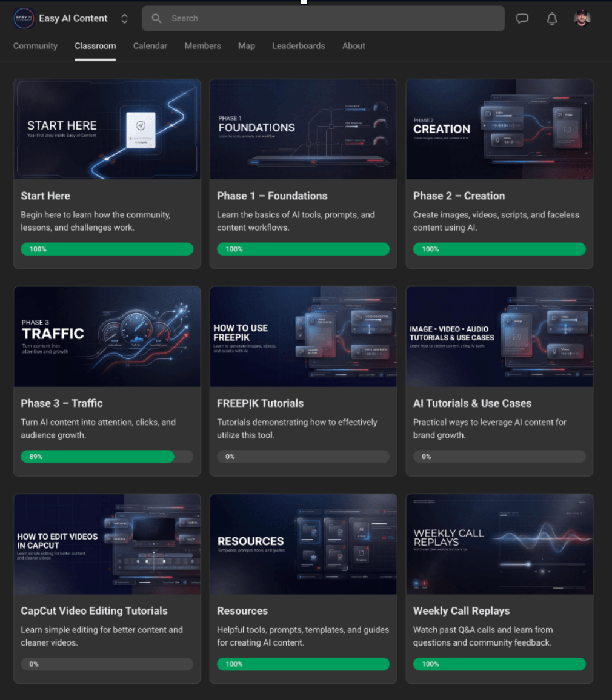Open the chat messages icon
Viewport: 612px width, 700px height.
coord(522,18)
